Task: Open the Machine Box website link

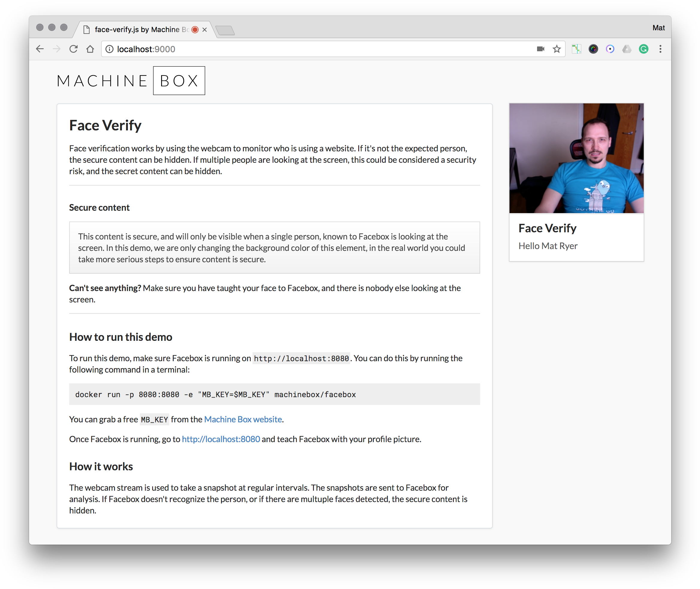Action: pyautogui.click(x=243, y=419)
